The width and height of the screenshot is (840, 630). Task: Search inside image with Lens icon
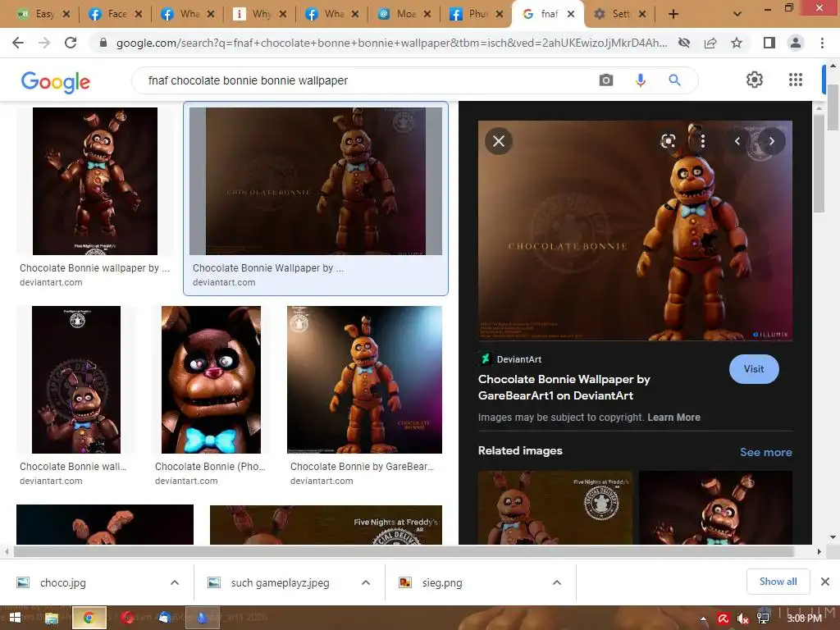click(x=668, y=141)
